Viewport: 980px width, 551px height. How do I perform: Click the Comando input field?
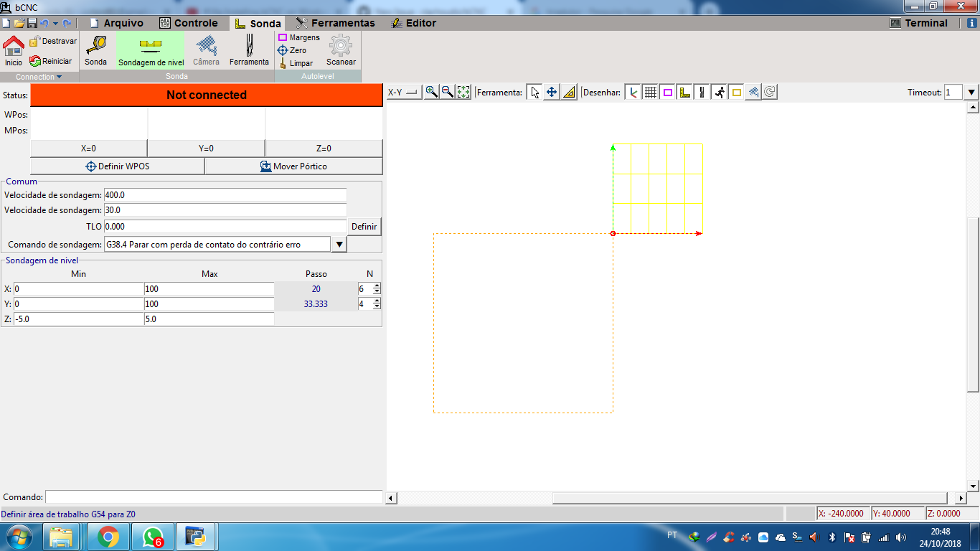pyautogui.click(x=214, y=497)
